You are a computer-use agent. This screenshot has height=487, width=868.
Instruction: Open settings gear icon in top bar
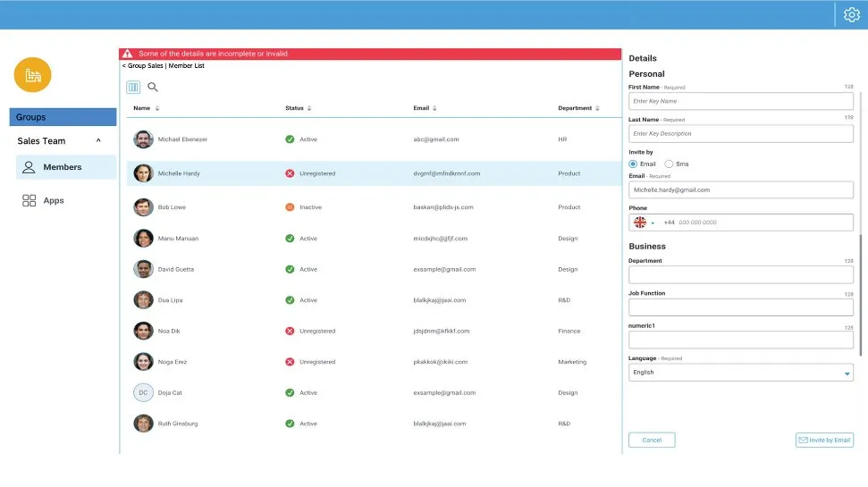point(851,14)
